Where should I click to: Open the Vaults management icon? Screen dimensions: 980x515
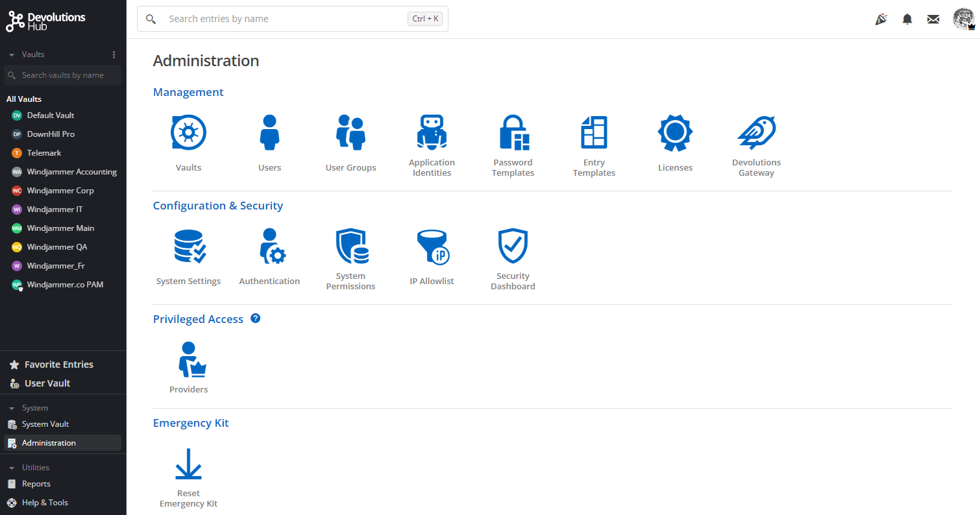pos(188,133)
